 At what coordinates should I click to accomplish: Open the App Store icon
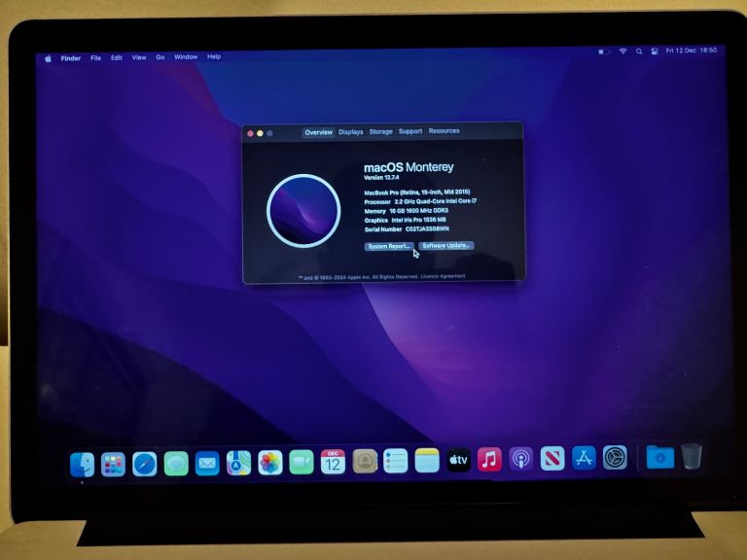point(584,459)
